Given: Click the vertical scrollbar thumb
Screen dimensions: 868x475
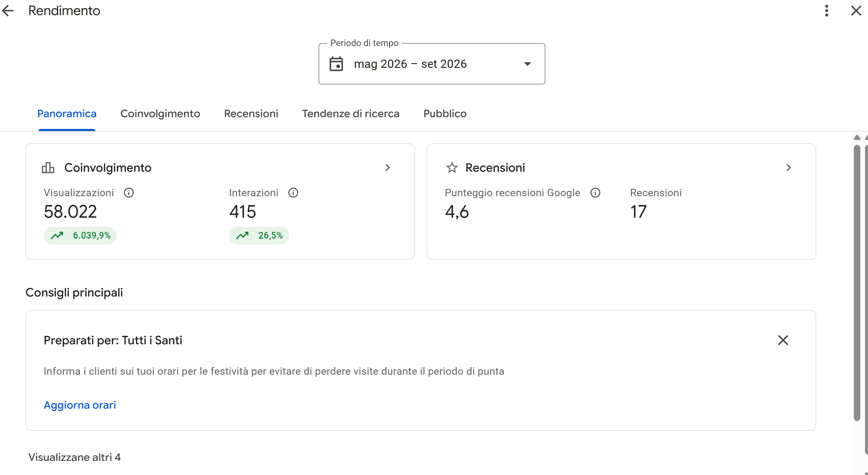Looking at the screenshot, I should click(857, 283).
